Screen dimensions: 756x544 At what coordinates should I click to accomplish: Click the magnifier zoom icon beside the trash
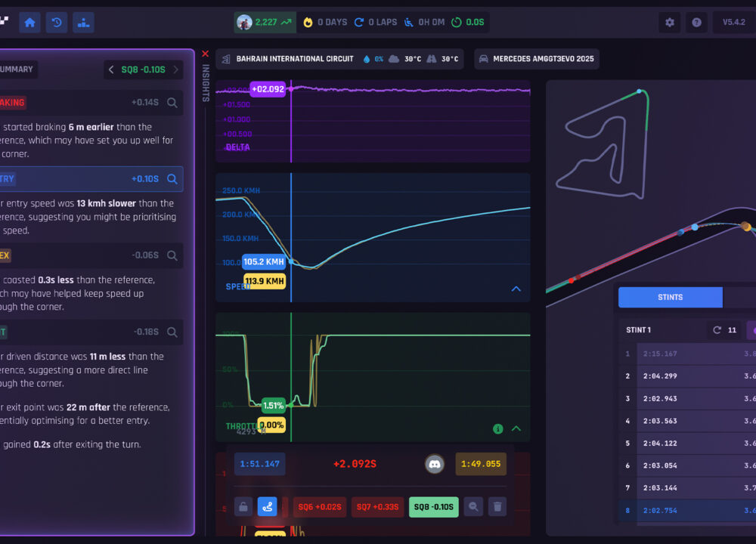tap(473, 507)
